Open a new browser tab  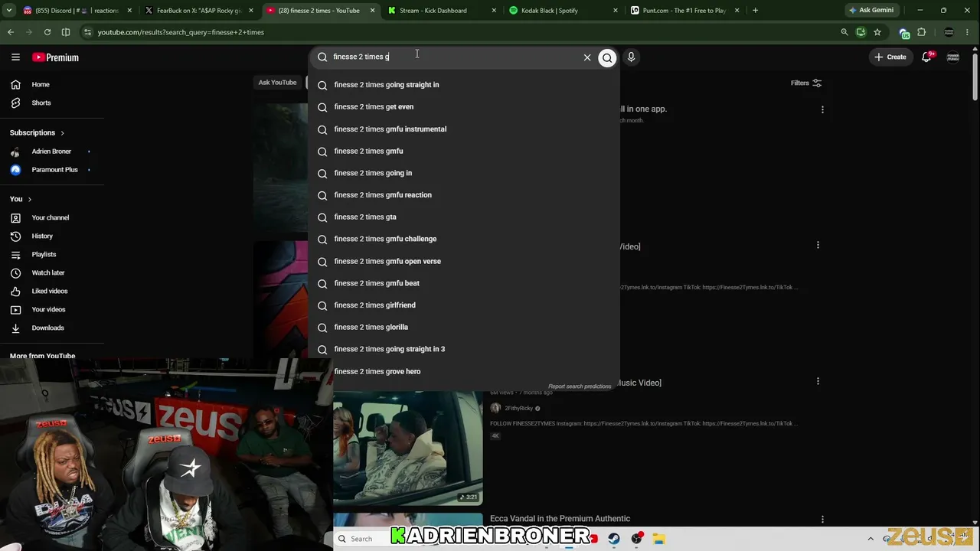point(755,11)
